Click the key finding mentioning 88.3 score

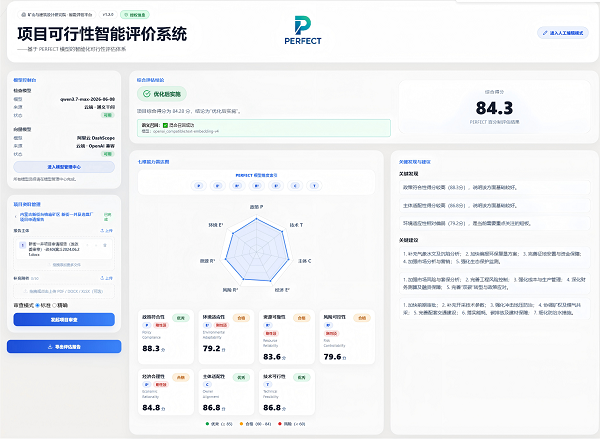[x=494, y=188]
